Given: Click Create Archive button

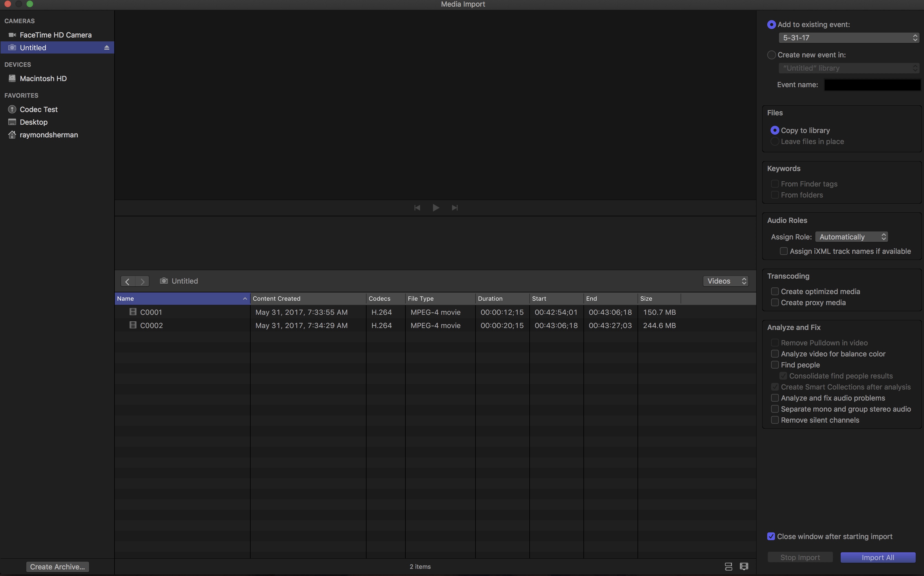Looking at the screenshot, I should coord(57,566).
